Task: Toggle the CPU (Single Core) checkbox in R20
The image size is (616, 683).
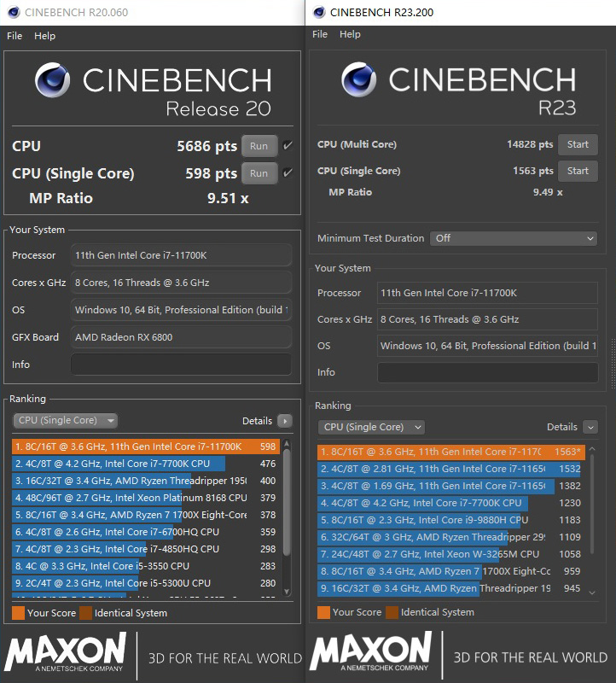Action: [x=288, y=173]
